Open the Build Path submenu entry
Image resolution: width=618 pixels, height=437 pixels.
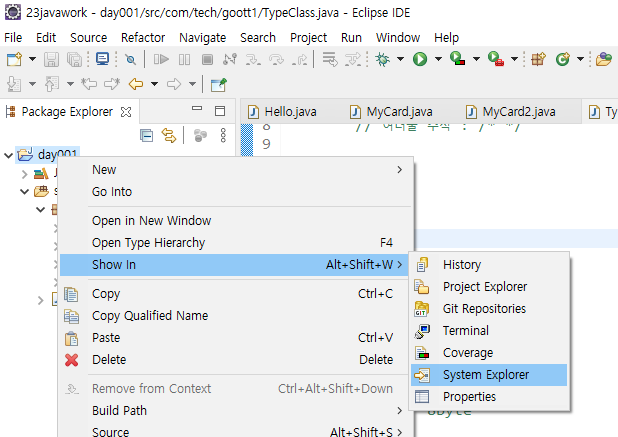(x=235, y=411)
